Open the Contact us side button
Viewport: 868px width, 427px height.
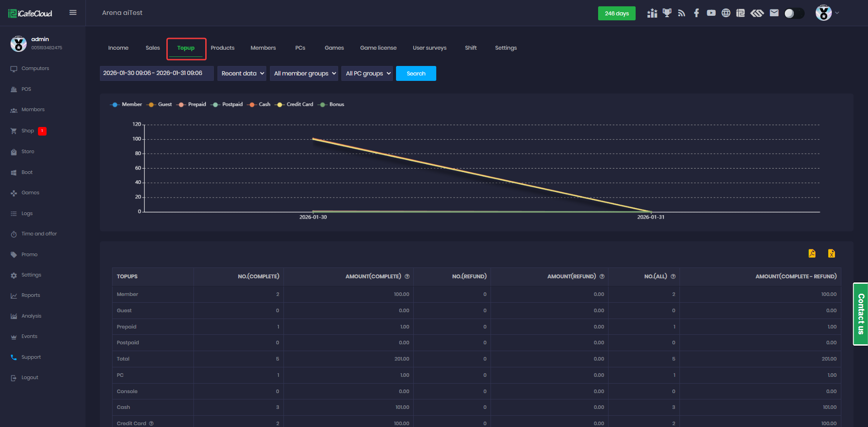[860, 314]
